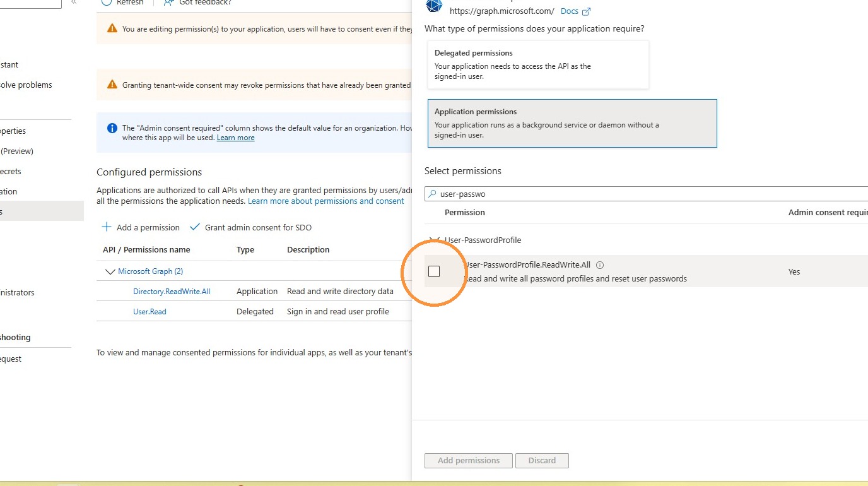
Task: Follow the Learn more link in the info banner
Action: [x=235, y=138]
